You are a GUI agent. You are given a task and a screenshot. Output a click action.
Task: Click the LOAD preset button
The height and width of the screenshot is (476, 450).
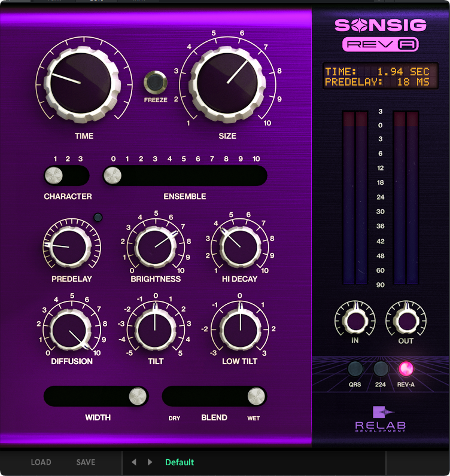(x=41, y=462)
